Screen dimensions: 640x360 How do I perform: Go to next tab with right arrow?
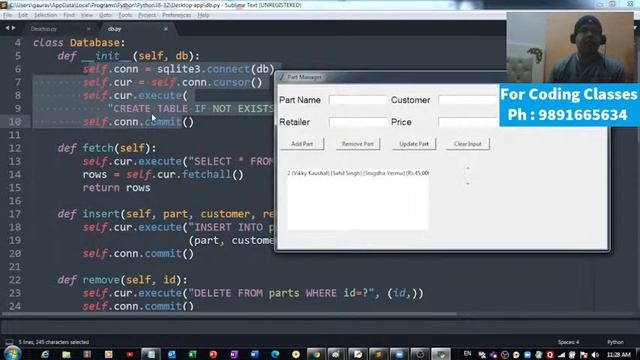(13, 28)
